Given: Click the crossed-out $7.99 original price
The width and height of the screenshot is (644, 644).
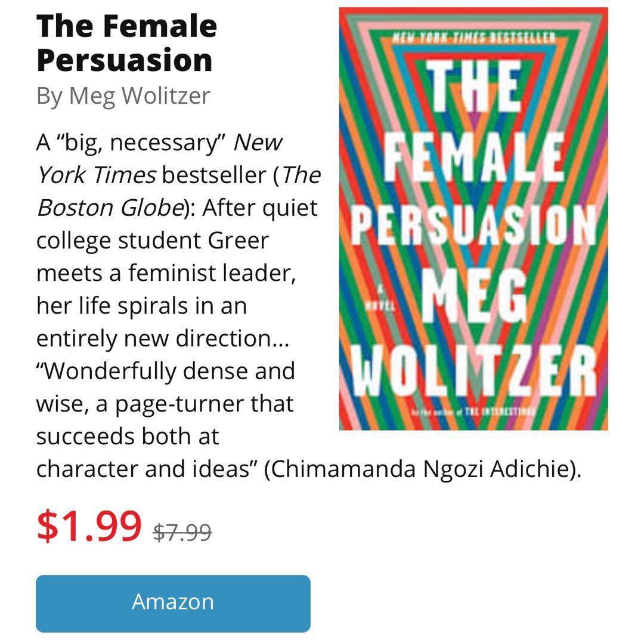Looking at the screenshot, I should click(x=182, y=532).
